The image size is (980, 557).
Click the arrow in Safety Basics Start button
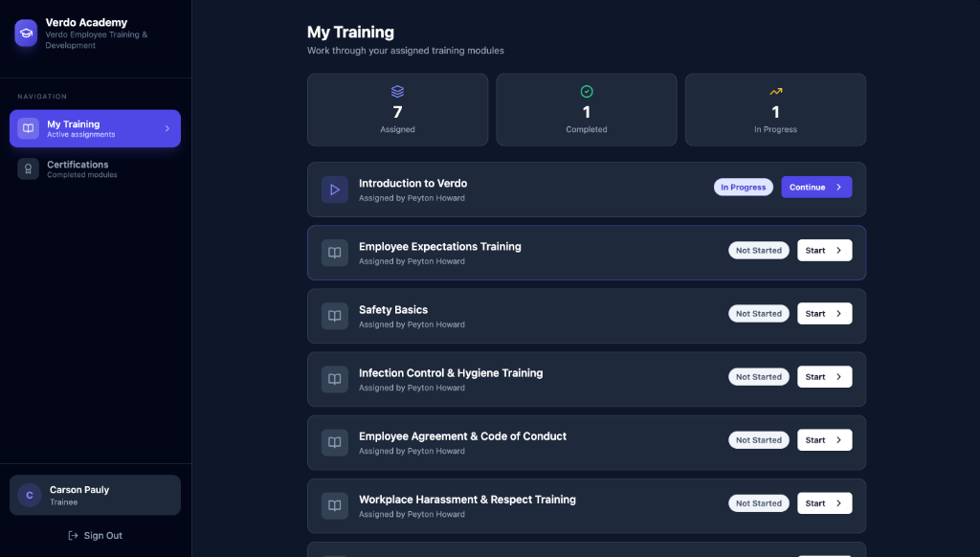838,313
